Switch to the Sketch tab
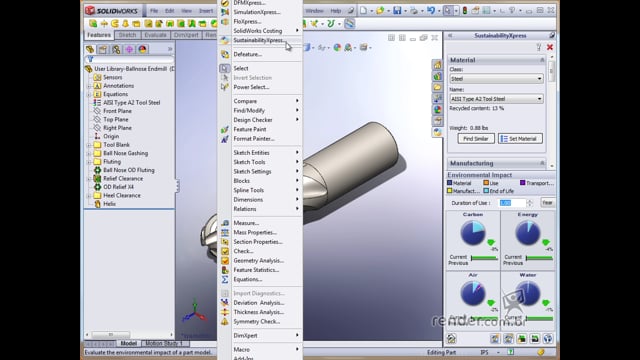The height and width of the screenshot is (360, 640). pos(127,35)
